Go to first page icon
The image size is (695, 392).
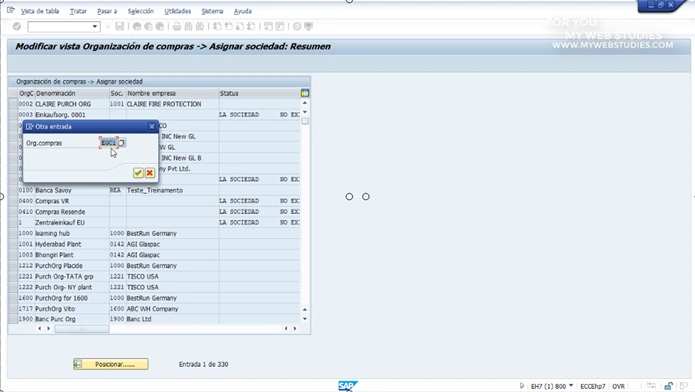click(217, 27)
